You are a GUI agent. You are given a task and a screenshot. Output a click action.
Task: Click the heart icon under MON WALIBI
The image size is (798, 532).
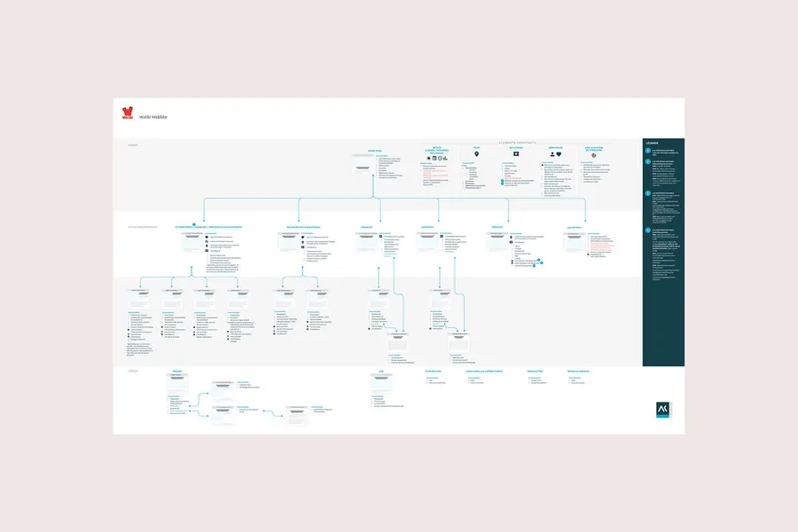pyautogui.click(x=559, y=154)
